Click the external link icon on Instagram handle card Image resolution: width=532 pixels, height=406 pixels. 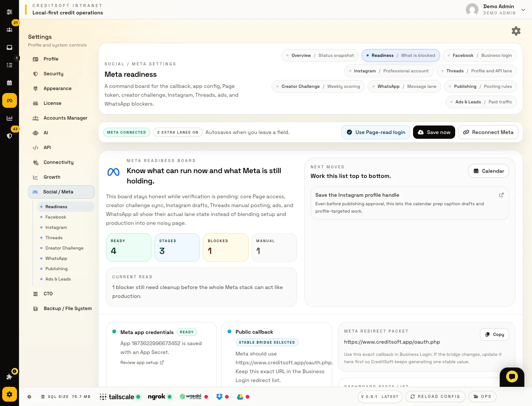coord(501,195)
